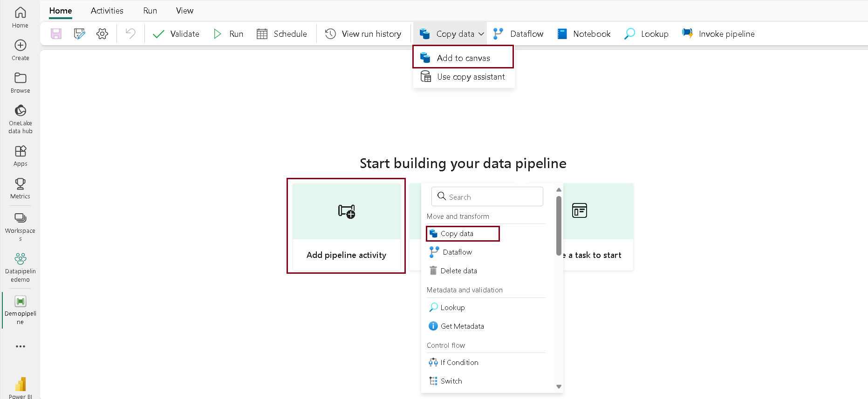Add an Invoke pipeline activity

(718, 34)
